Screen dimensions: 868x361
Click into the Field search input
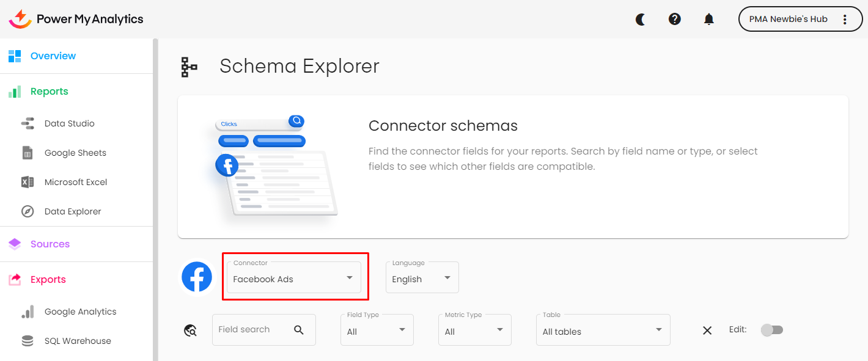(251, 330)
